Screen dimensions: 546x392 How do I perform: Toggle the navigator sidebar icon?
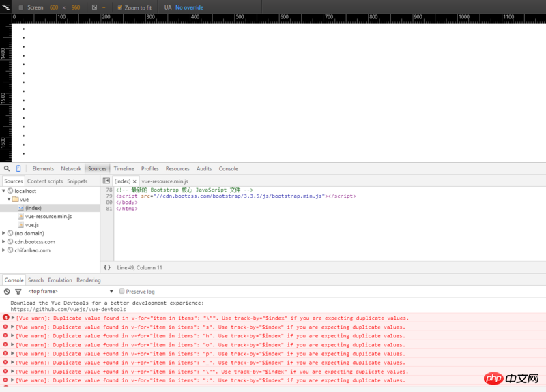(x=106, y=181)
